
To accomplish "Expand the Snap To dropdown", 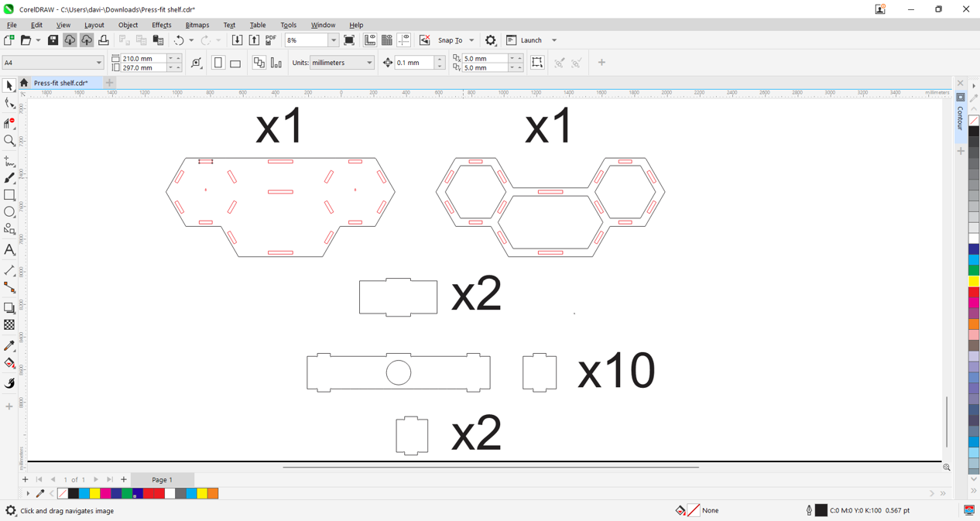I will coord(471,40).
